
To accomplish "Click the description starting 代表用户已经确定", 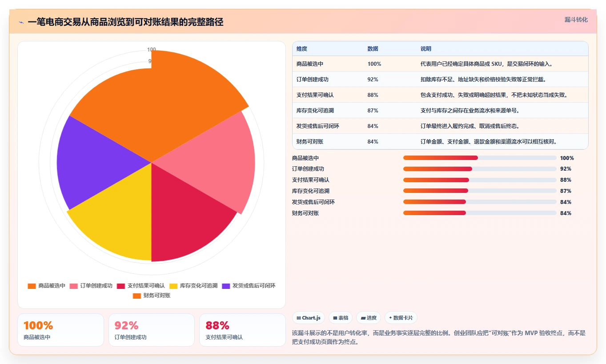I will click(486, 64).
